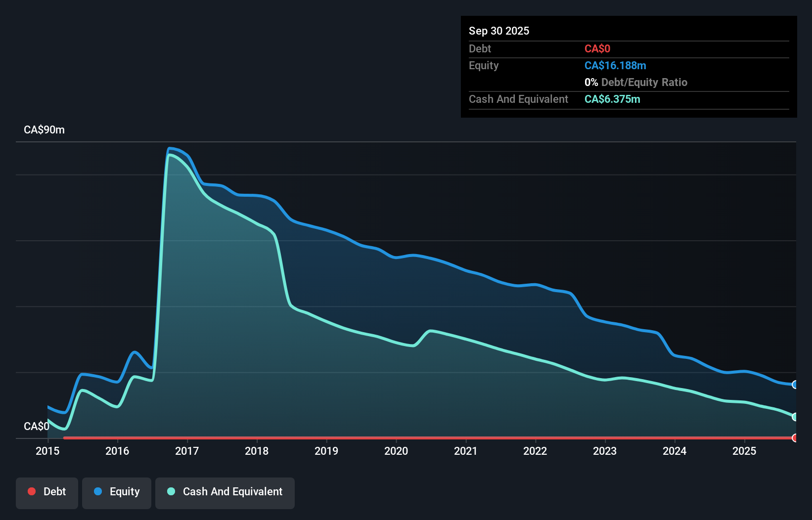The width and height of the screenshot is (812, 520).
Task: Select the blue Equity endpoint marker on chart
Action: [795, 384]
